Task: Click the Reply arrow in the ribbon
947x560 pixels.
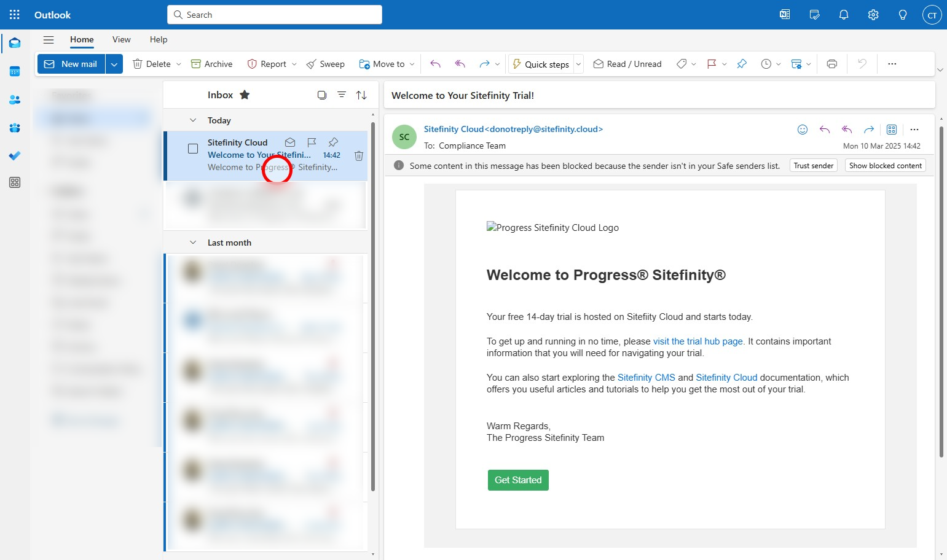Action: 435,64
